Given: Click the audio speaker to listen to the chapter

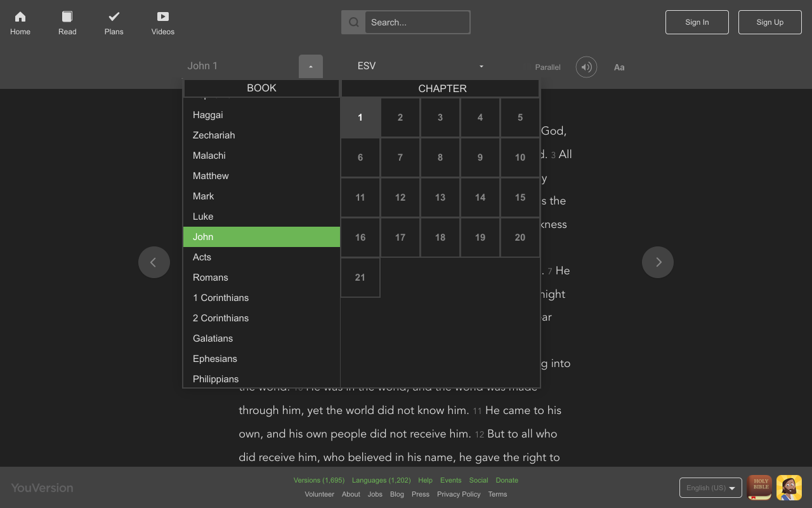Looking at the screenshot, I should 586,67.
